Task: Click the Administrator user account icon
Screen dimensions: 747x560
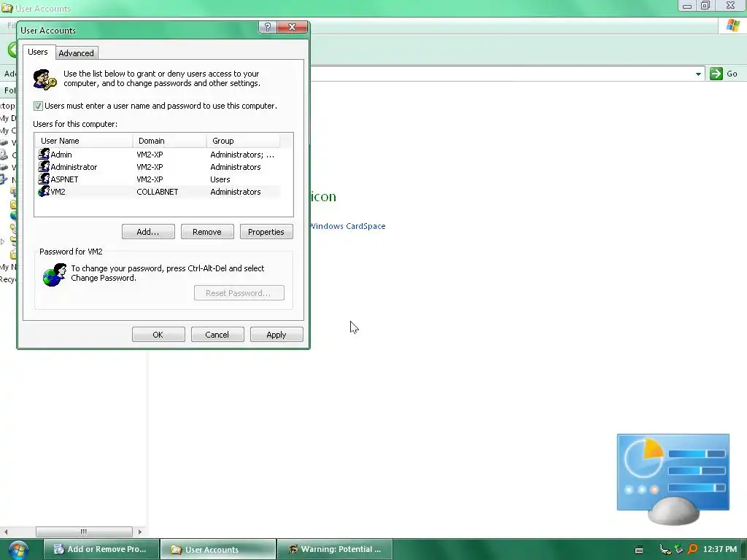Action: coord(44,167)
